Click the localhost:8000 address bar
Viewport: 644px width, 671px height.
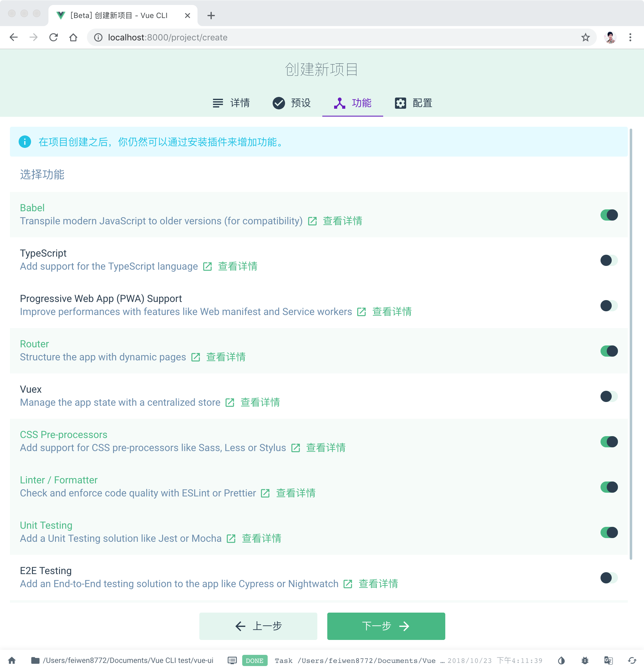[x=342, y=37]
